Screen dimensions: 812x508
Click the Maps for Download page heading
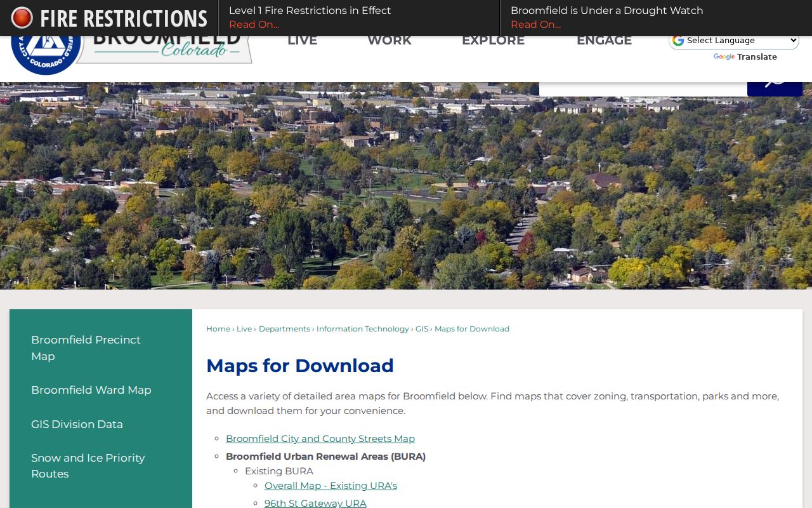[300, 366]
